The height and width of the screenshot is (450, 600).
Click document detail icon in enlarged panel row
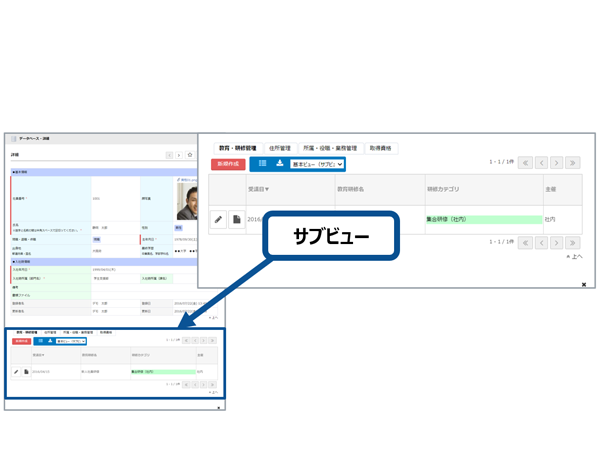pos(237,220)
